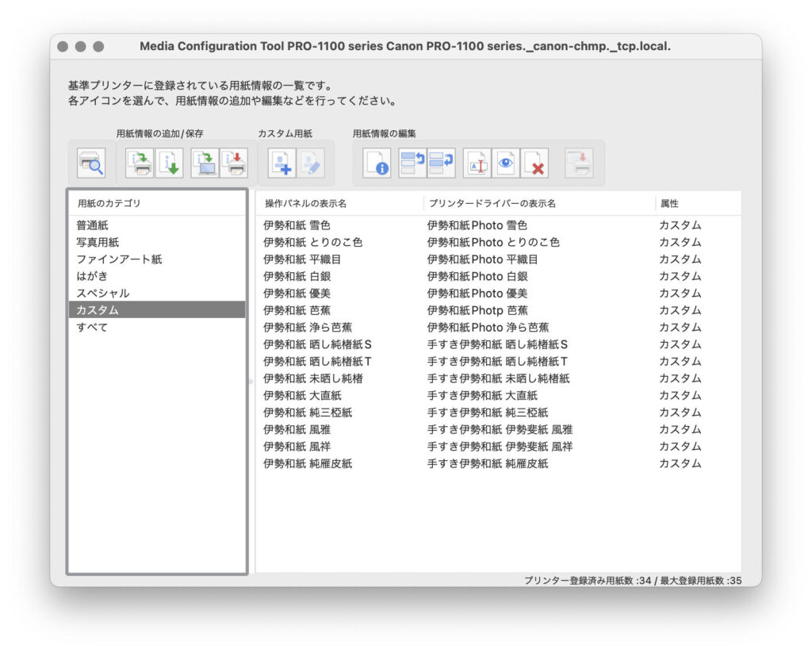The height and width of the screenshot is (653, 812).
Task: Click driver name 手すき伊勢和紙 大直紙
Action: (482, 395)
